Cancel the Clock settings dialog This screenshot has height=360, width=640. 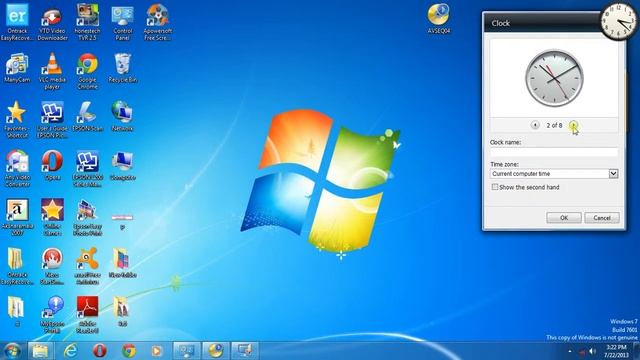coord(602,218)
